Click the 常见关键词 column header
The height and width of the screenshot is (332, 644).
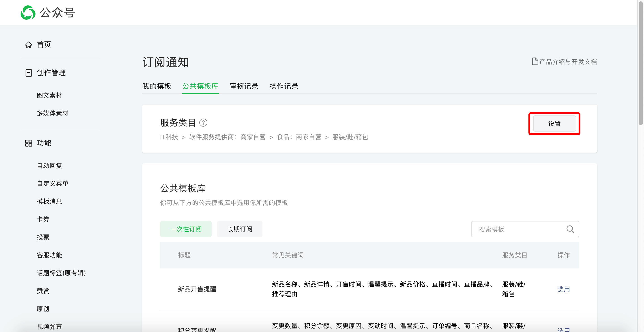(288, 255)
